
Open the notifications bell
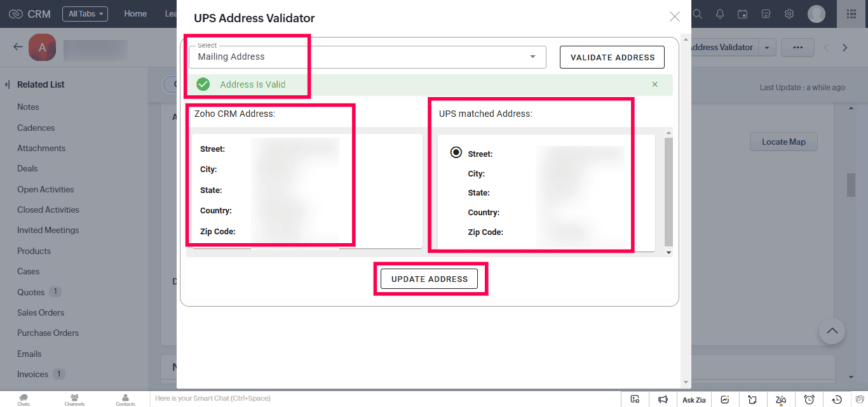pyautogui.click(x=720, y=14)
